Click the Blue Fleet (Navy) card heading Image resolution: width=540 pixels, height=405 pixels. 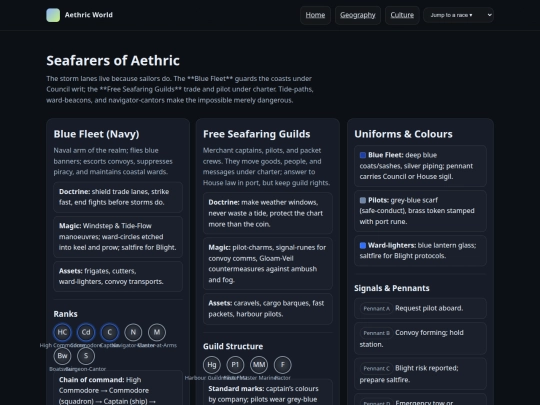[x=96, y=134]
